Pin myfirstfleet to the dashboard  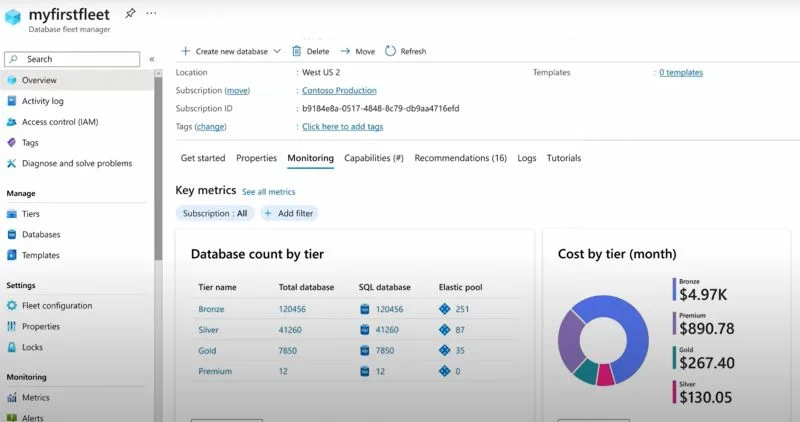[131, 13]
